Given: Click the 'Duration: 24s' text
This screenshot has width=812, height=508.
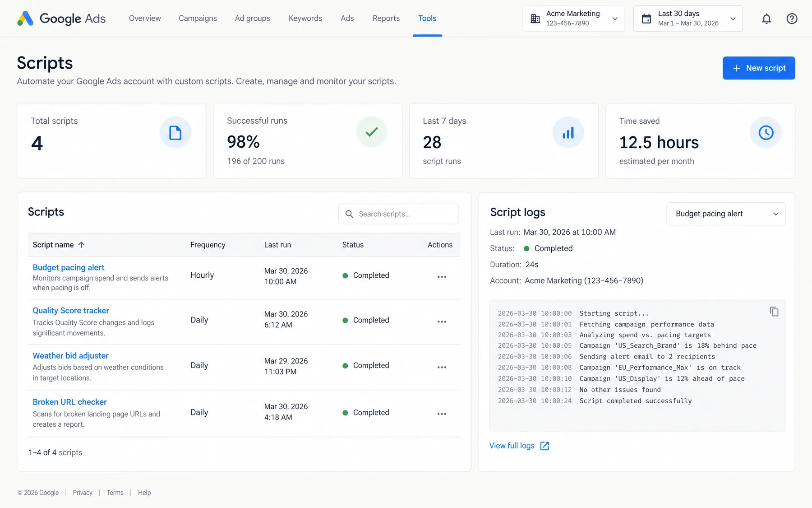Looking at the screenshot, I should click(x=514, y=265).
